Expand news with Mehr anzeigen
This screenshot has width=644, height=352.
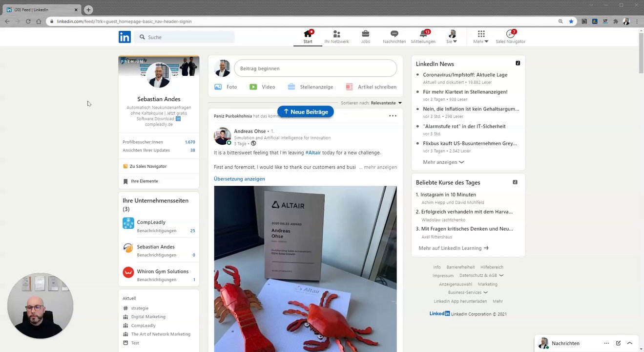pos(443,162)
